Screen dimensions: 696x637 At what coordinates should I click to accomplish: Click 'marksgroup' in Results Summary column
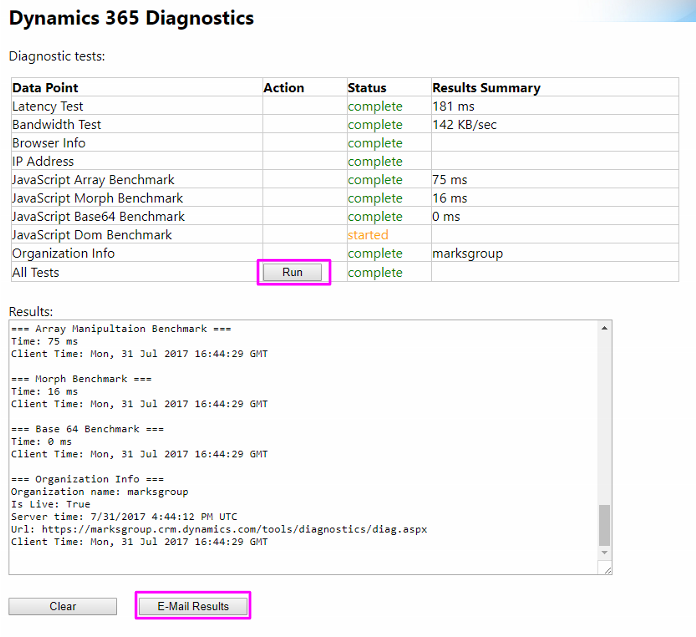tap(468, 253)
